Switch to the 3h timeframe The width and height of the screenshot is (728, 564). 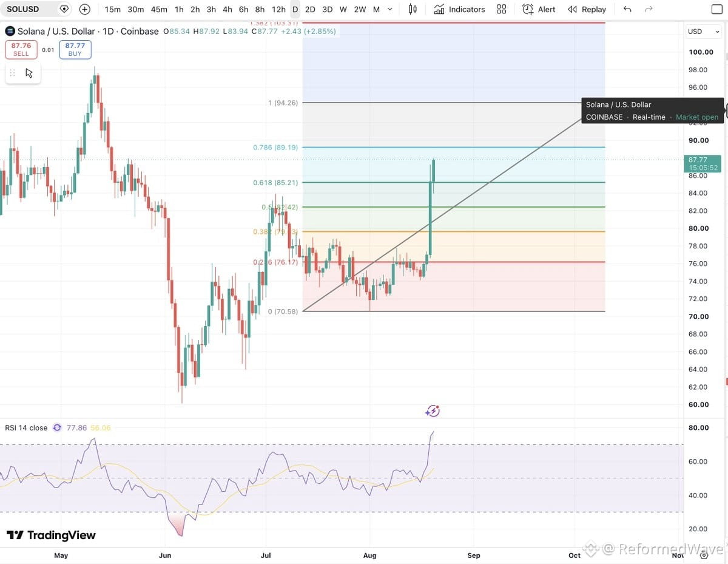click(211, 9)
